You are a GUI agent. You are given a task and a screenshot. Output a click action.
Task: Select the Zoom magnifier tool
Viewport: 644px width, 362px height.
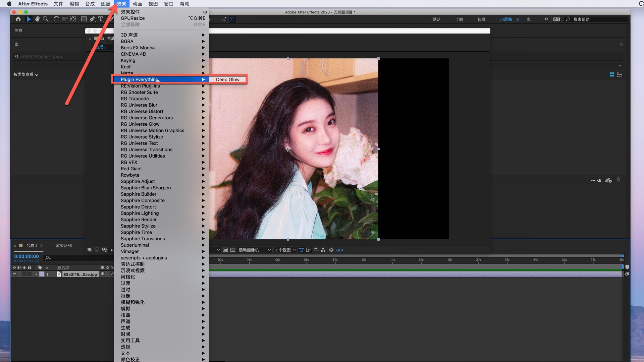[46, 19]
